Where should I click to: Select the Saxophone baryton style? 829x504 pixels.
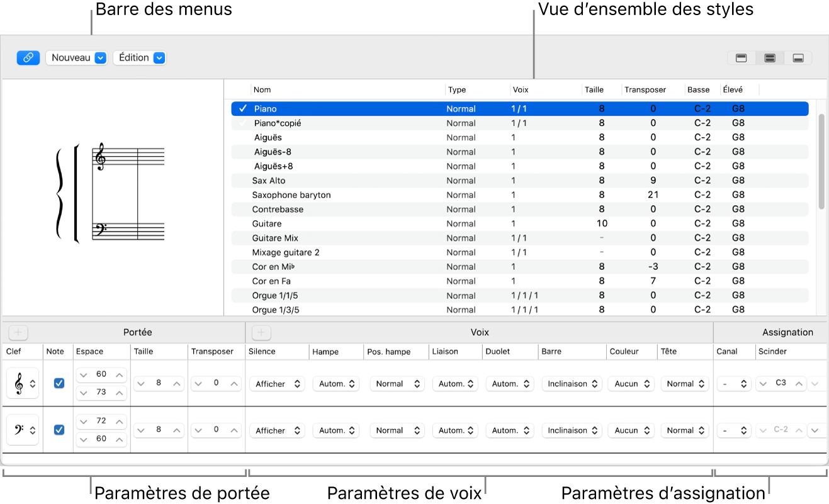click(x=291, y=195)
